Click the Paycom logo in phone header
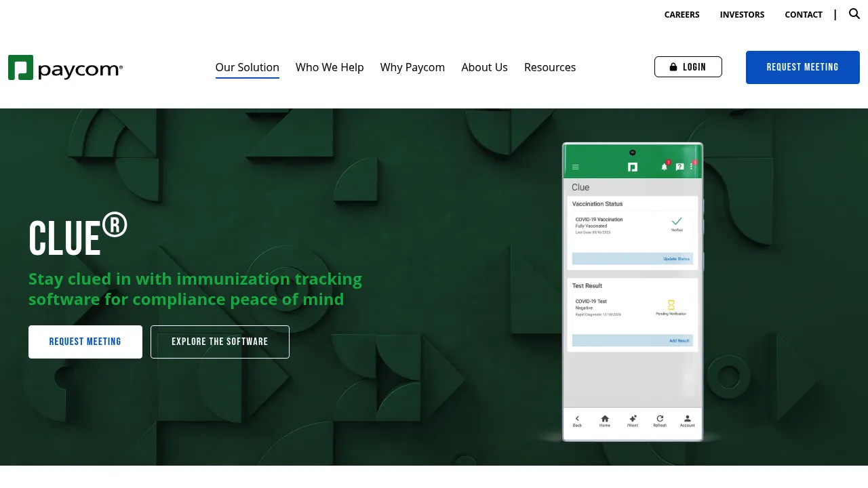The height and width of the screenshot is (488, 868). click(633, 167)
